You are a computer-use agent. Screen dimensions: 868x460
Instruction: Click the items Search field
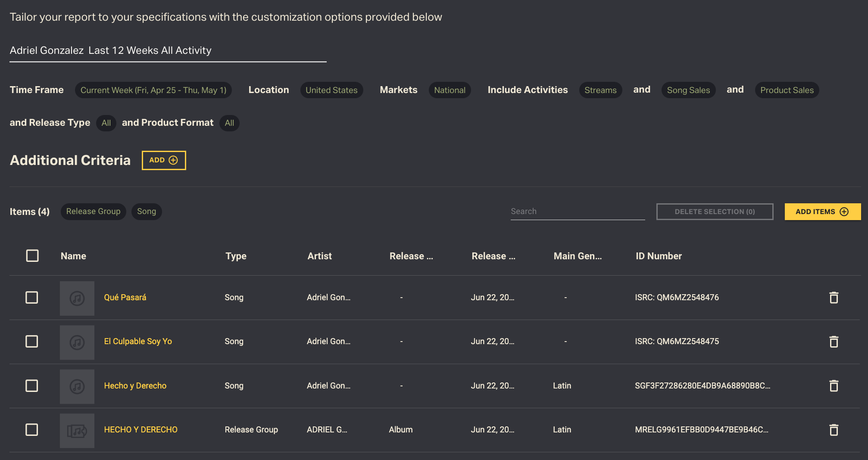pos(578,211)
